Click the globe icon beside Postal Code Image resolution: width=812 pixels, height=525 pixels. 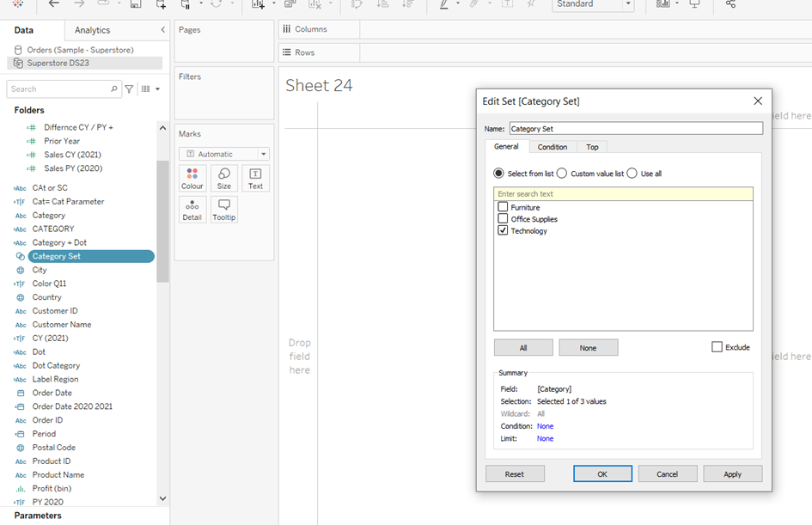tap(21, 448)
